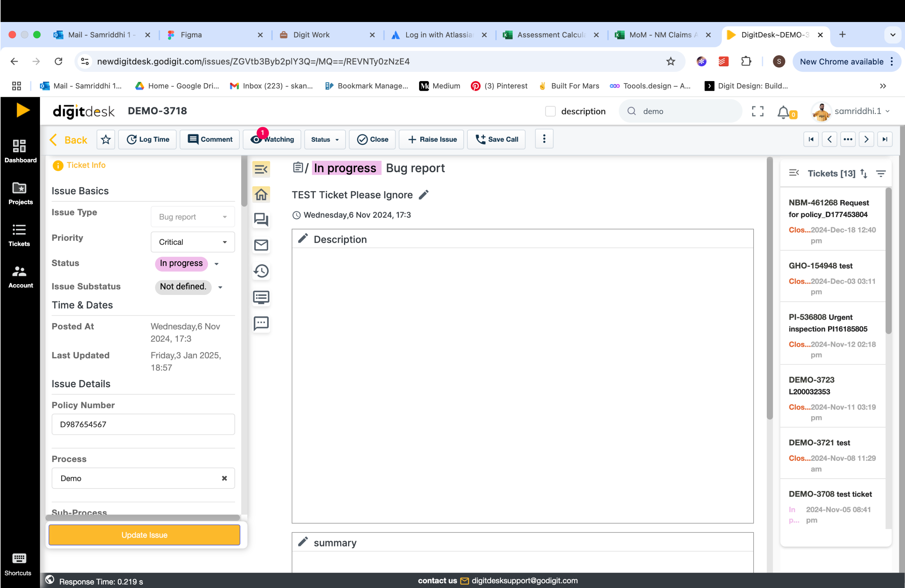Open Projects in the sidebar
The height and width of the screenshot is (588, 905).
tap(20, 193)
